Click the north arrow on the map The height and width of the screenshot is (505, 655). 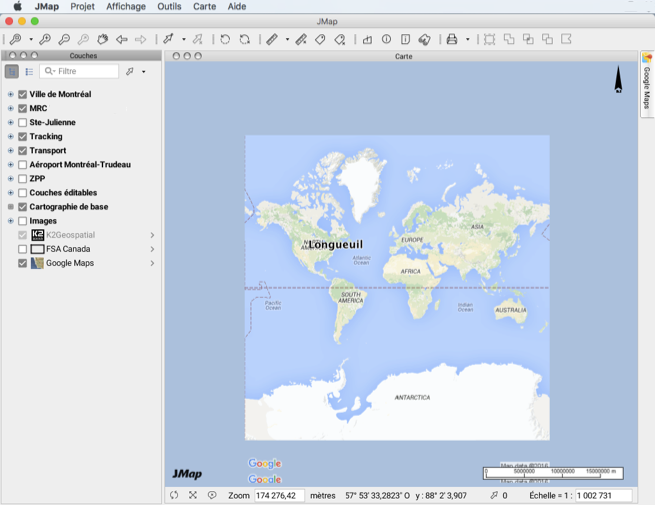[618, 79]
